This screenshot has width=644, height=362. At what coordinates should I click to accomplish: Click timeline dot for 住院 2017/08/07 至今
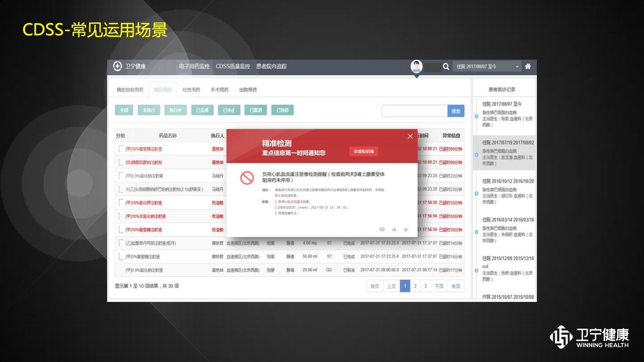click(476, 116)
